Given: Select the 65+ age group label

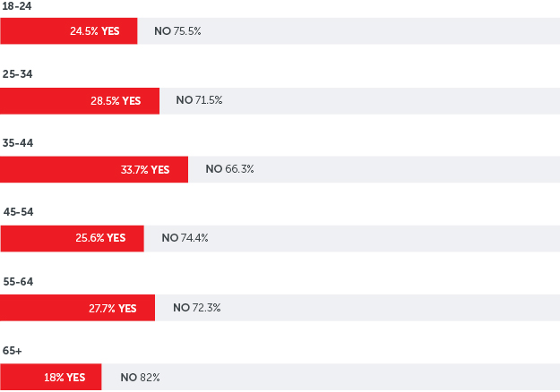Looking at the screenshot, I should [13, 351].
